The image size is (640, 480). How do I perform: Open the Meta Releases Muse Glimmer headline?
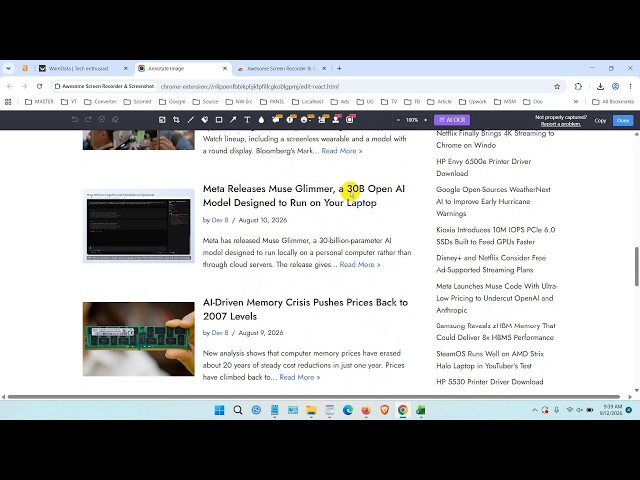[x=304, y=196]
